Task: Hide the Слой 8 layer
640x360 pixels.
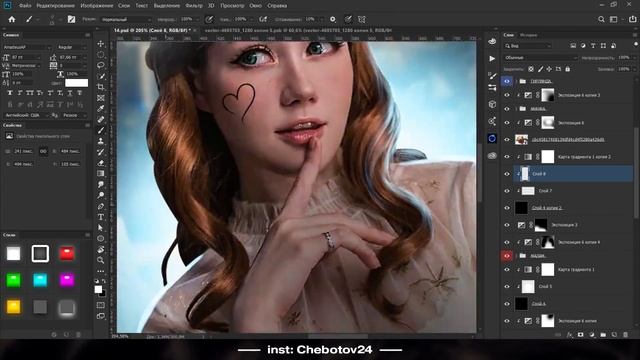Action: click(507, 174)
